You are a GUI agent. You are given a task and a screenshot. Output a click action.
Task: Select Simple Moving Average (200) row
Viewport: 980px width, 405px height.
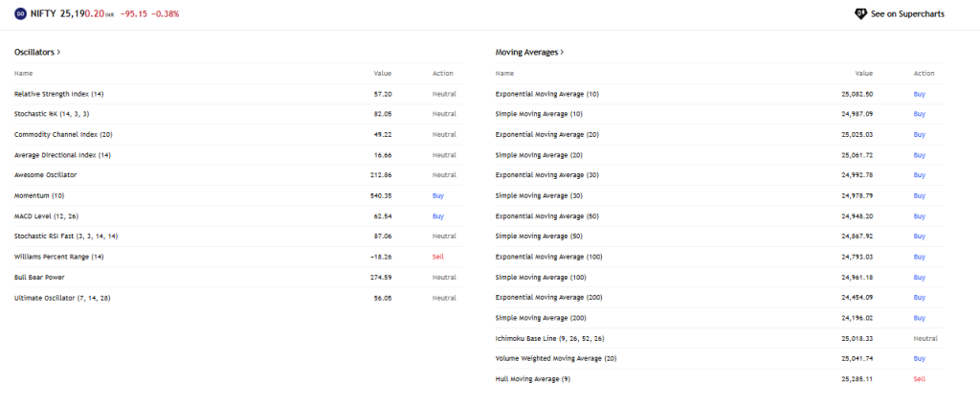(x=540, y=318)
